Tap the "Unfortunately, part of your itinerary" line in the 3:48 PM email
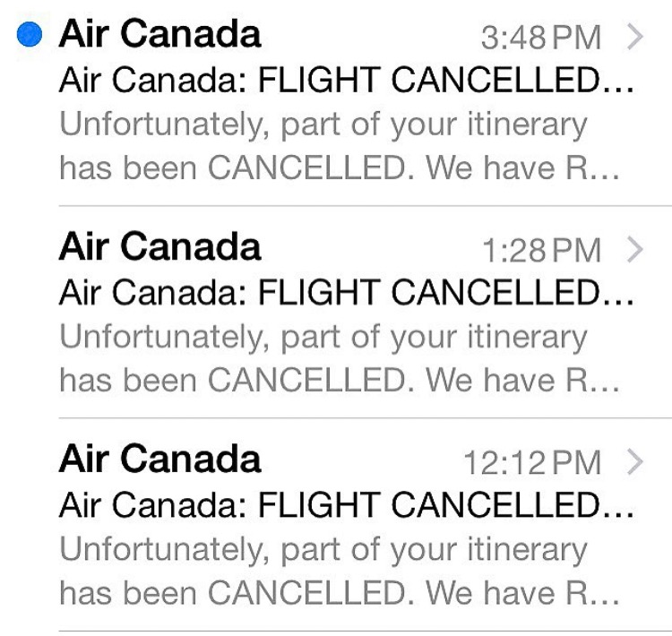672x636 pixels. click(323, 125)
